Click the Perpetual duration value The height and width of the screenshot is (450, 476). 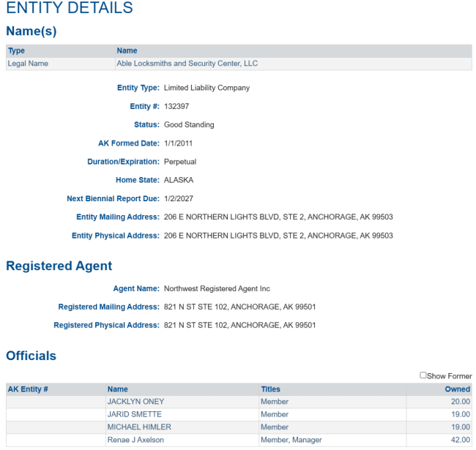click(180, 162)
